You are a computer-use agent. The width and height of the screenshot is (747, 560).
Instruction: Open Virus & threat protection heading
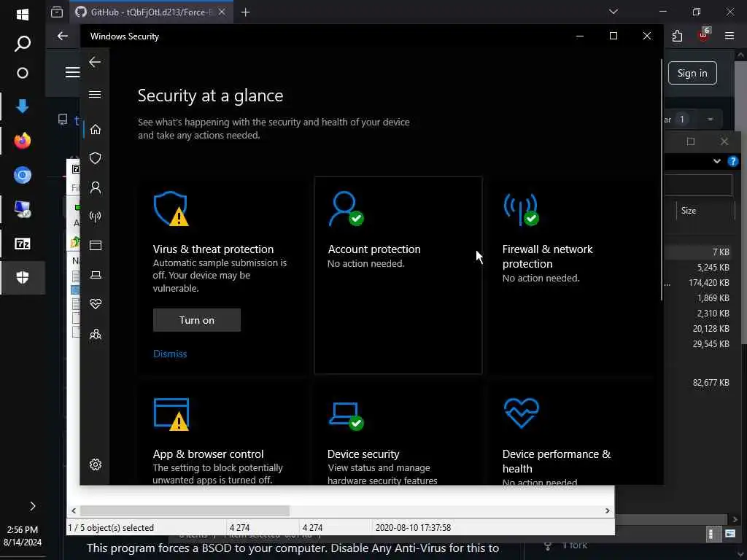(213, 249)
